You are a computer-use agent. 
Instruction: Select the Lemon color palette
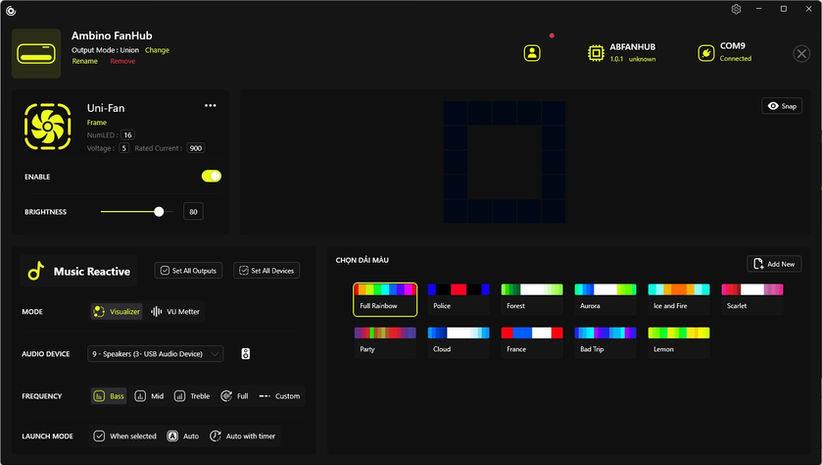pyautogui.click(x=679, y=342)
